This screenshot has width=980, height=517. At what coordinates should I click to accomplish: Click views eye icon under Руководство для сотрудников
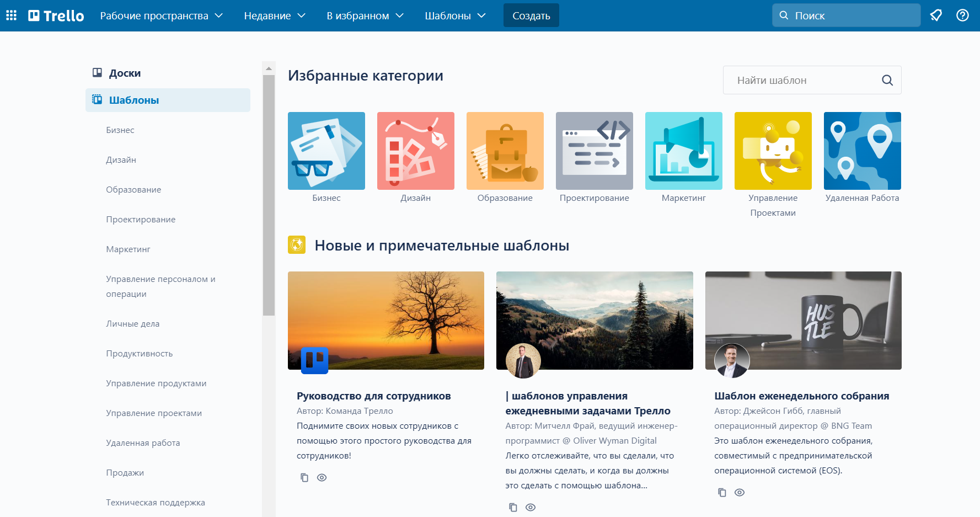coord(322,478)
